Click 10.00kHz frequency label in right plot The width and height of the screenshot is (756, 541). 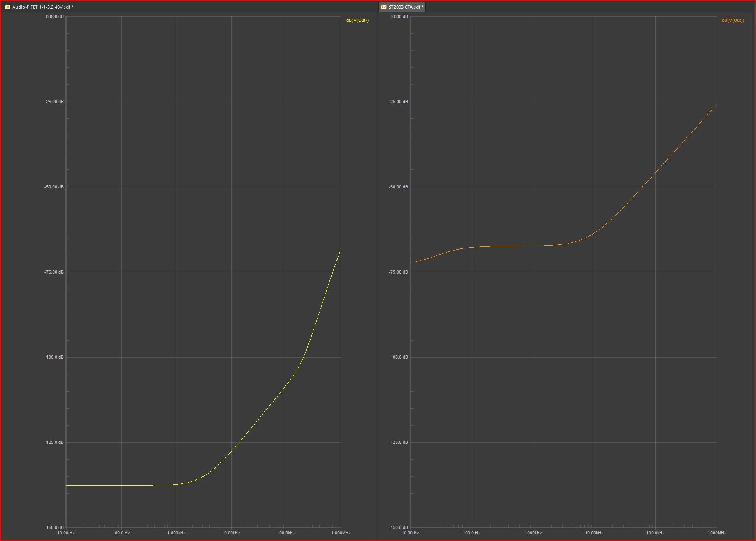point(594,533)
